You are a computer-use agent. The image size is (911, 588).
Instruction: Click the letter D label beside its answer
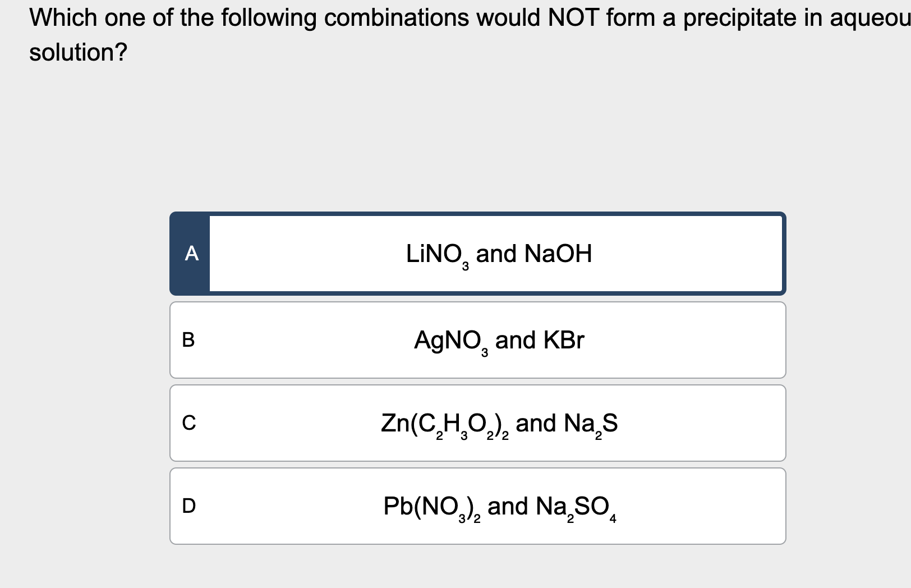[188, 506]
